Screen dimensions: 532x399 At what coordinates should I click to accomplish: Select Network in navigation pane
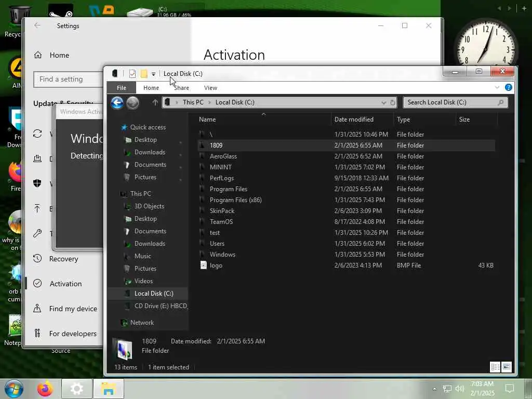pos(142,323)
